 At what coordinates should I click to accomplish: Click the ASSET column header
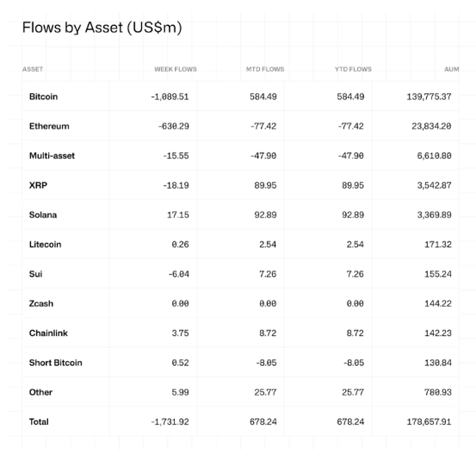(33, 69)
